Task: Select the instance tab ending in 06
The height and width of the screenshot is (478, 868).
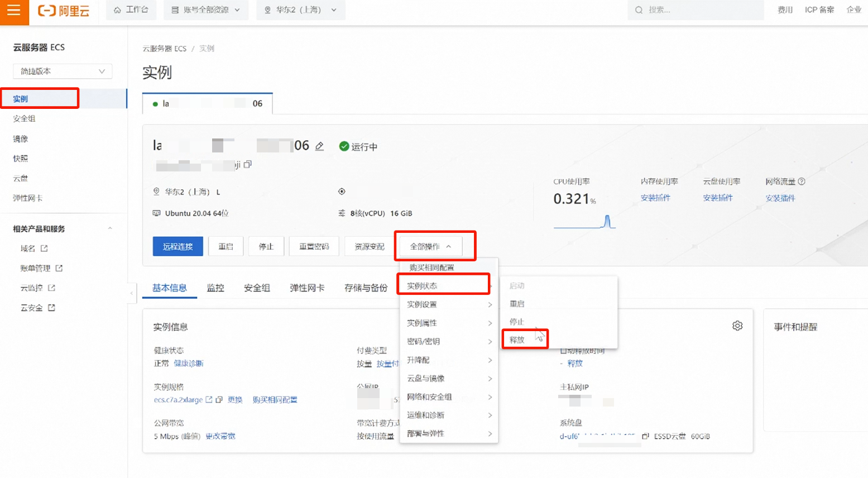Action: click(208, 103)
